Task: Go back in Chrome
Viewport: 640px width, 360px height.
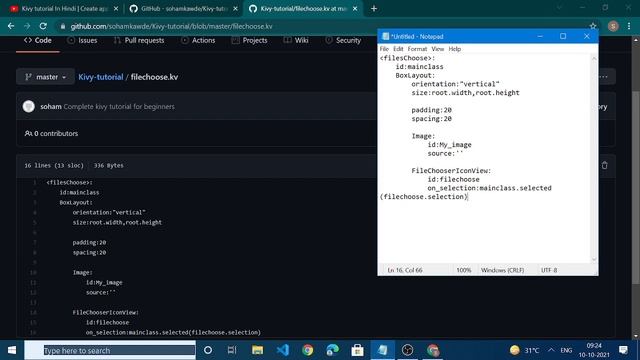Action: pos(11,26)
